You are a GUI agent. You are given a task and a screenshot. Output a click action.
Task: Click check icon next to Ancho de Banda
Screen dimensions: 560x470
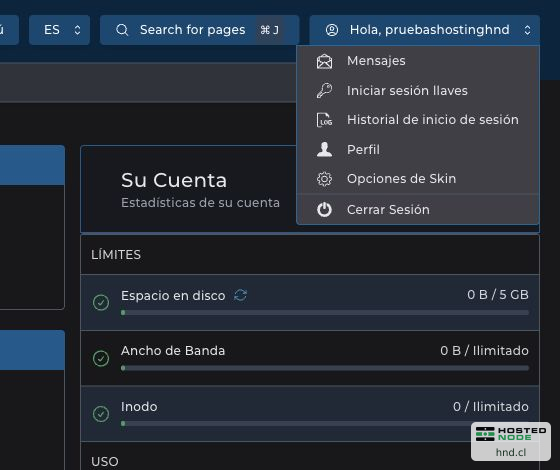click(101, 358)
